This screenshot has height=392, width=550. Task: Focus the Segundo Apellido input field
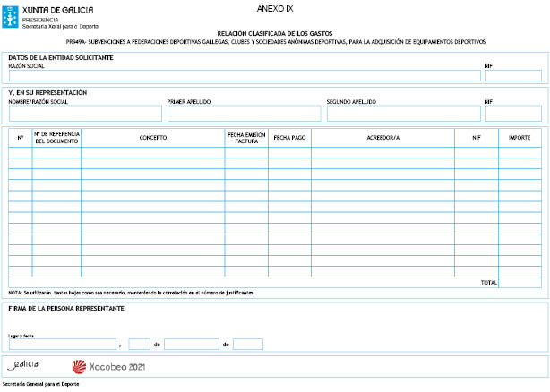[x=401, y=114]
